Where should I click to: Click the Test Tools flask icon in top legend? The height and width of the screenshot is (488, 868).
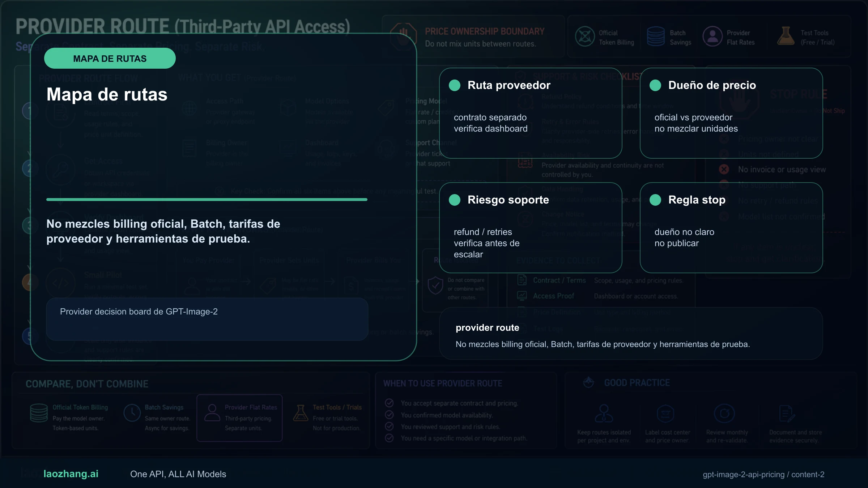(786, 36)
